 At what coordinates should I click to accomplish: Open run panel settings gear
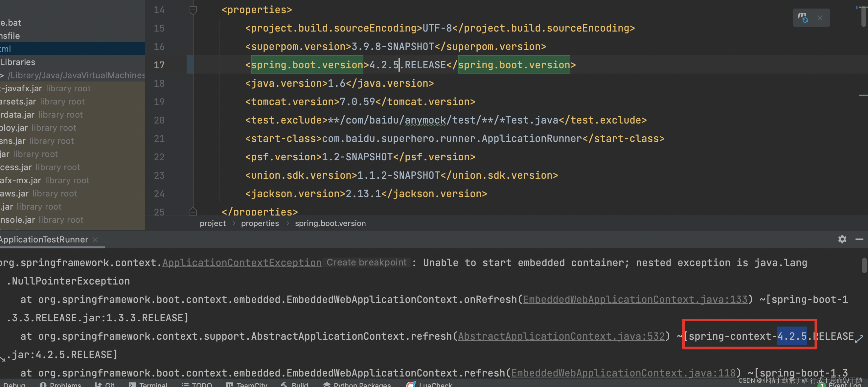click(842, 239)
